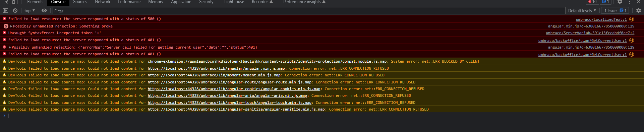Expand the 'Server call failed' rejection object
This screenshot has height=132, width=644.
click(10, 47)
